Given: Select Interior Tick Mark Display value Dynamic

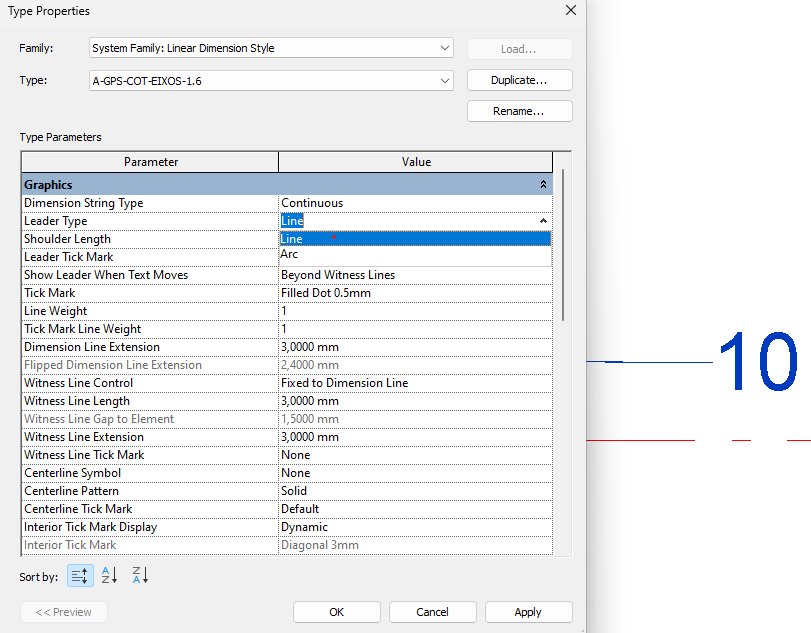Looking at the screenshot, I should click(415, 527).
